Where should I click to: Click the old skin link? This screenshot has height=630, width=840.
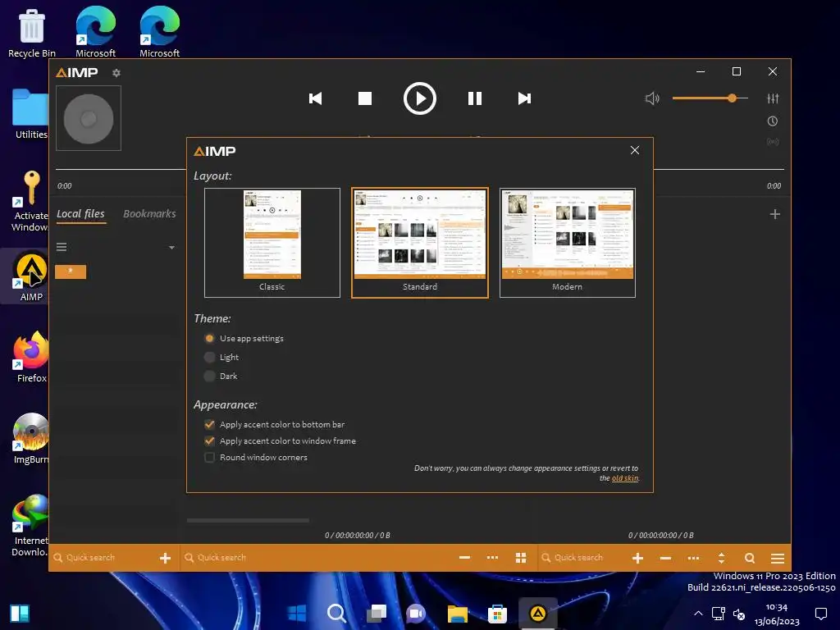click(625, 478)
